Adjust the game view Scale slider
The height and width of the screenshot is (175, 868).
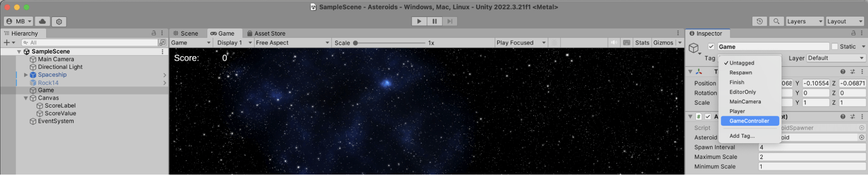point(356,43)
